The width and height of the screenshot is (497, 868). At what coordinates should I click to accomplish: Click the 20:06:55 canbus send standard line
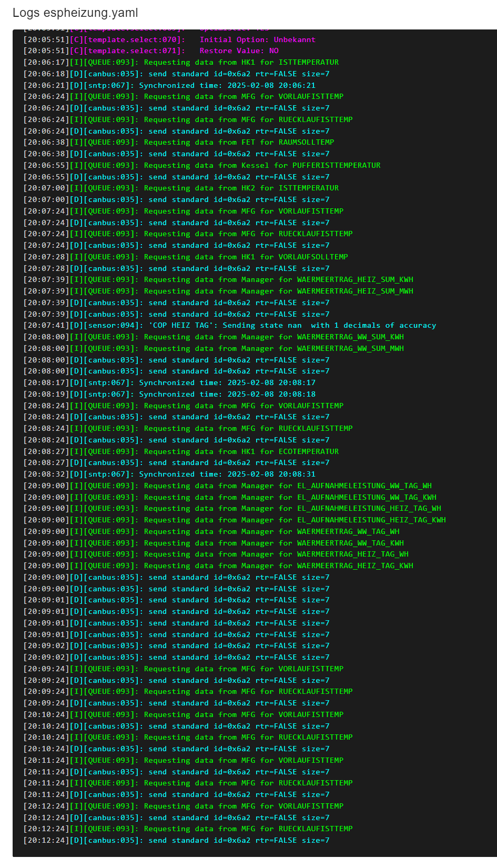(x=176, y=177)
